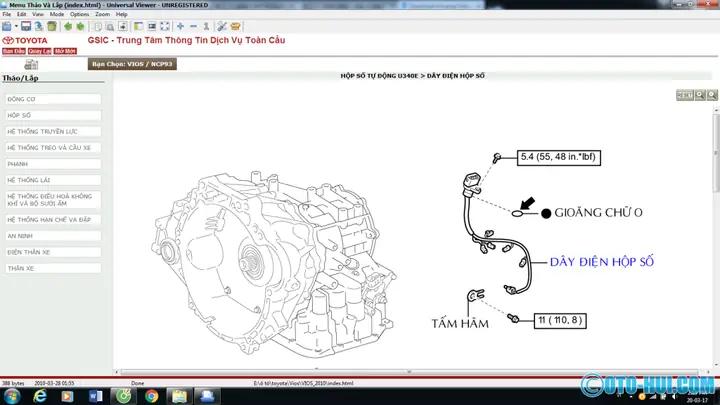Open Microsoft Word from the taskbar
This screenshot has width=720, height=405.
(x=96, y=396)
